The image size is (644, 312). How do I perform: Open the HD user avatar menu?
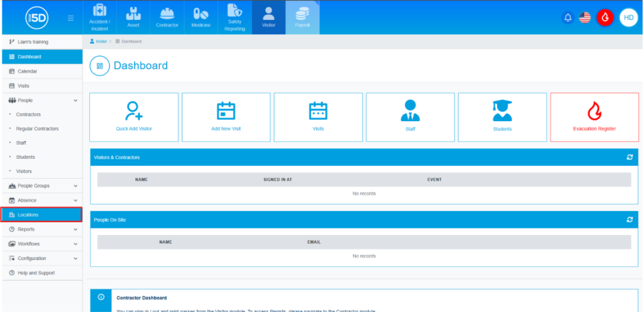[628, 18]
